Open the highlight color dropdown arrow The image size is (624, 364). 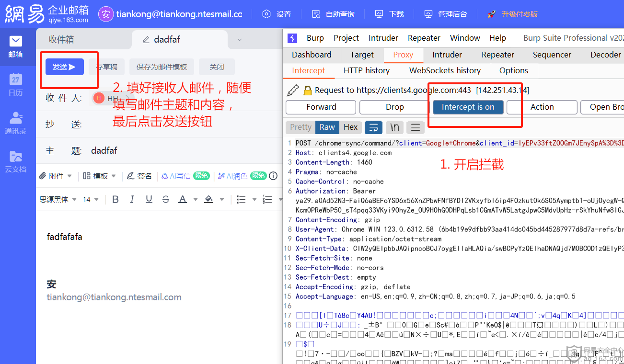223,200
